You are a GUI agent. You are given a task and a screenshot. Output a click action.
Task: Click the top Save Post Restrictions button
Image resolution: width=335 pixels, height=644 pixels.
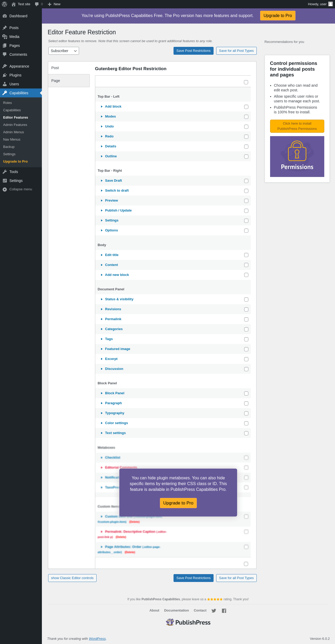(193, 51)
